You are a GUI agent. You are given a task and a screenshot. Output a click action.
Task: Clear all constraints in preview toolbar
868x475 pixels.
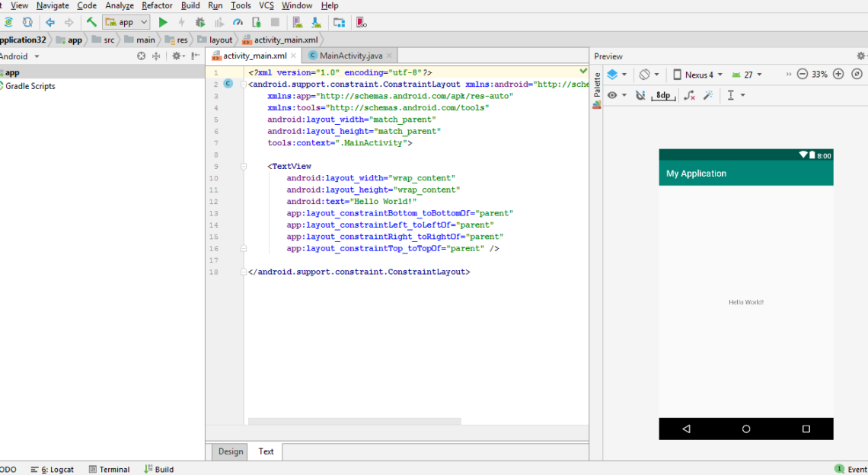tap(690, 95)
